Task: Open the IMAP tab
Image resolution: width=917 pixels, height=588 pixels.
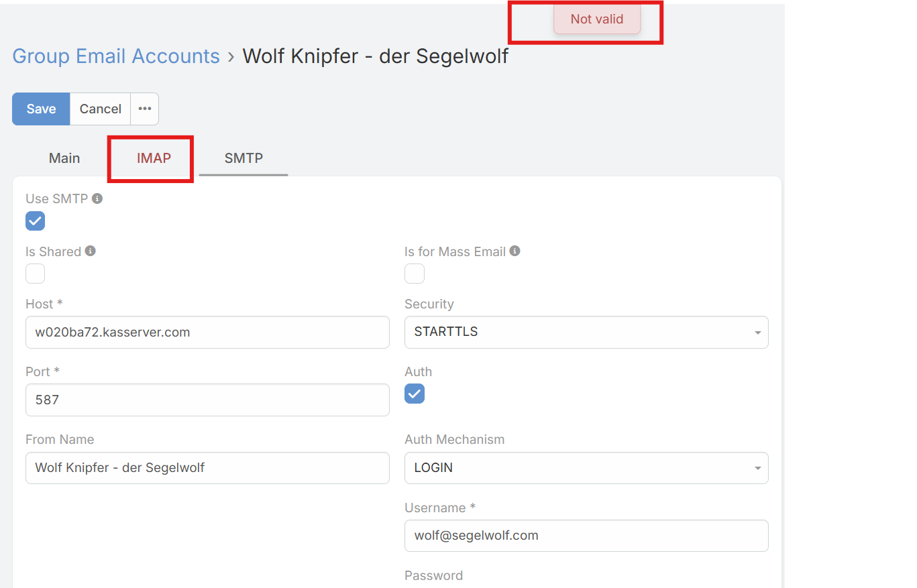Action: pyautogui.click(x=154, y=158)
